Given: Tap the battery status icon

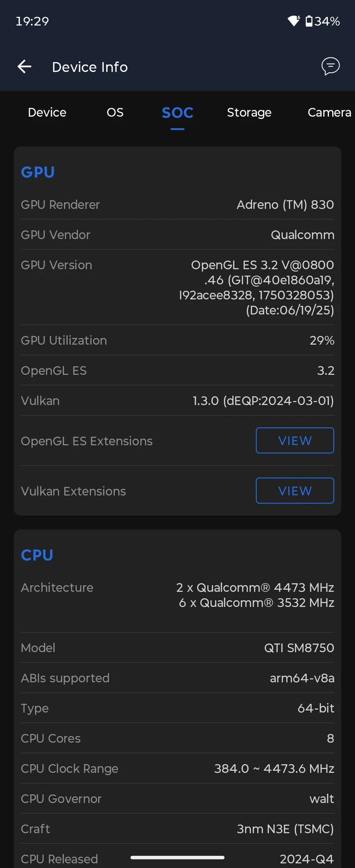Looking at the screenshot, I should [309, 21].
